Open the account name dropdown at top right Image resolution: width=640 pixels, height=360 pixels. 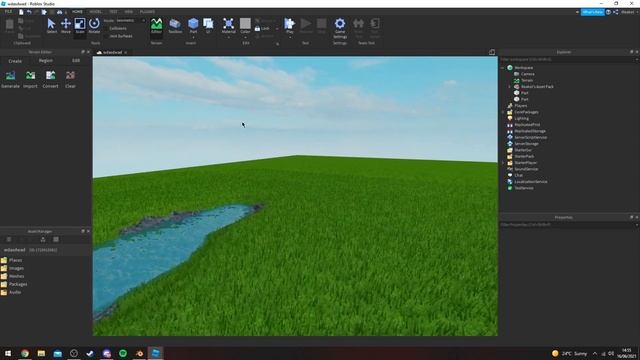click(629, 12)
